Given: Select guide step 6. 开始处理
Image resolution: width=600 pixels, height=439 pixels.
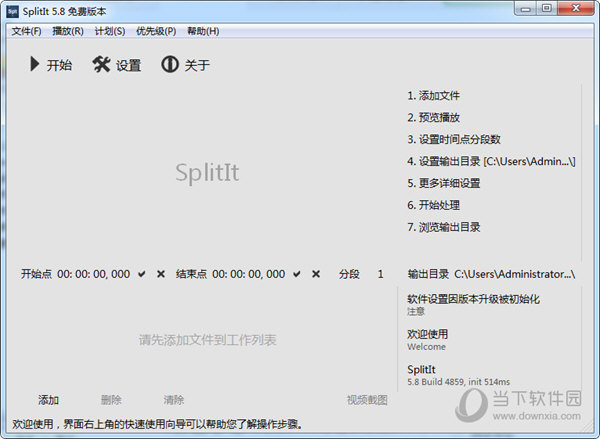Looking at the screenshot, I should [434, 205].
